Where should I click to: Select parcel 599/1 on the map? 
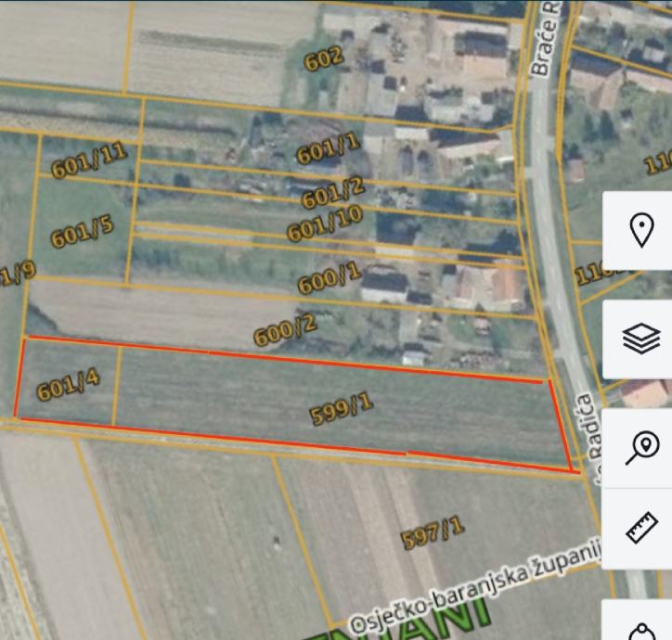click(342, 410)
